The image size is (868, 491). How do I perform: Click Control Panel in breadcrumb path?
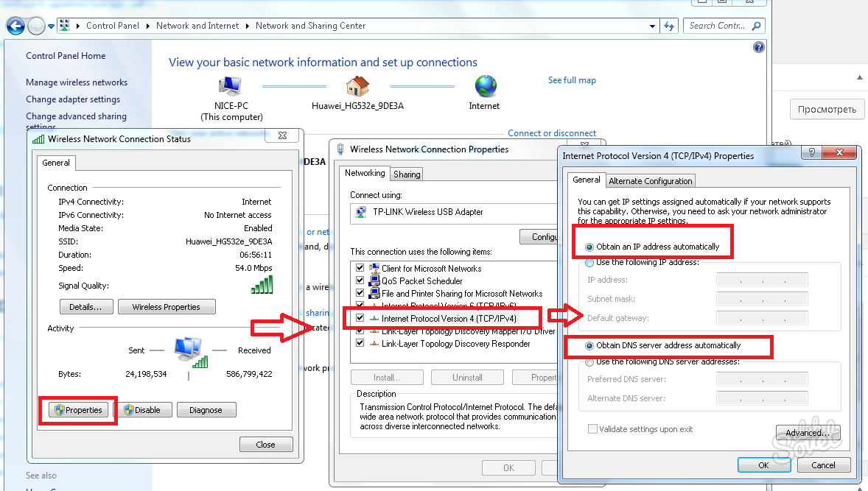click(113, 26)
